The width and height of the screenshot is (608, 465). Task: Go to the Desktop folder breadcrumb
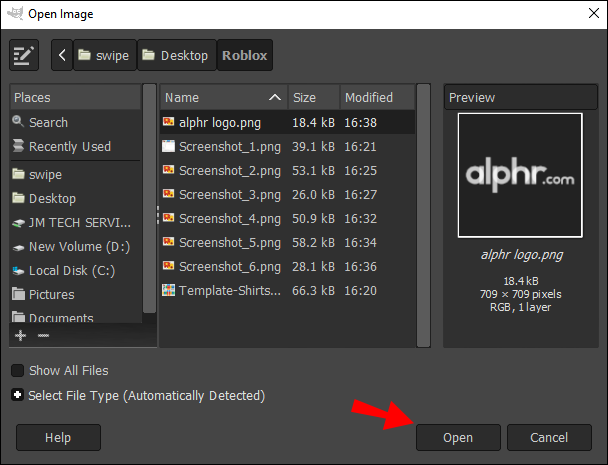[x=176, y=55]
